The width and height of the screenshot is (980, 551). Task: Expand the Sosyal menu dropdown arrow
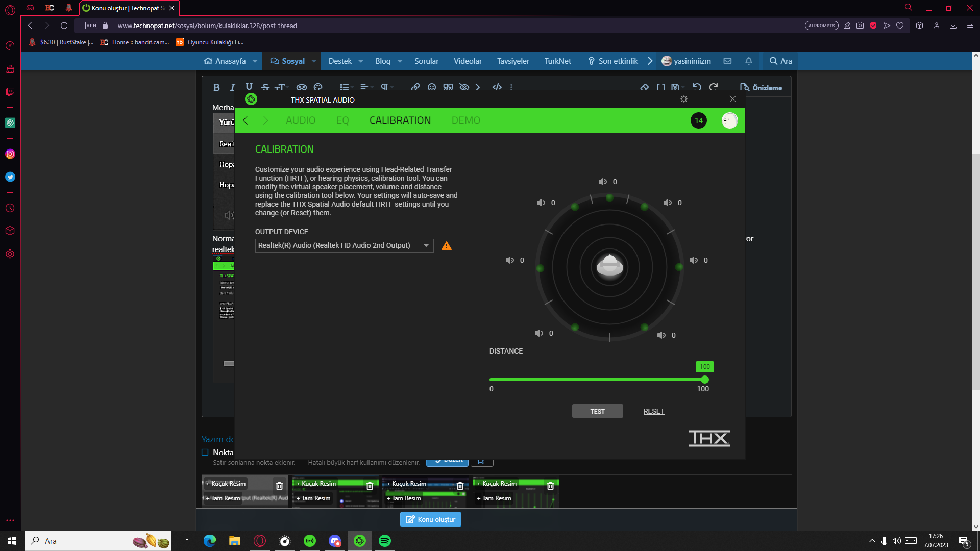[x=314, y=61]
